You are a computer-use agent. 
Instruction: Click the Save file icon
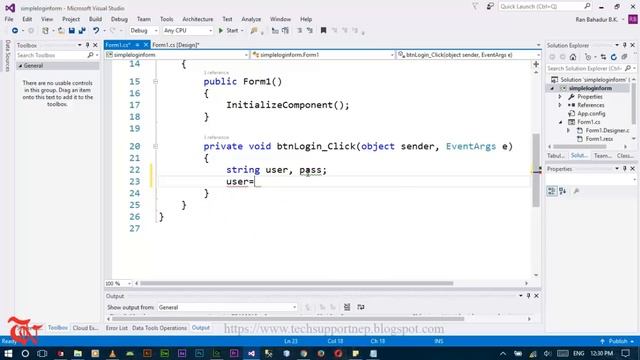point(72,31)
